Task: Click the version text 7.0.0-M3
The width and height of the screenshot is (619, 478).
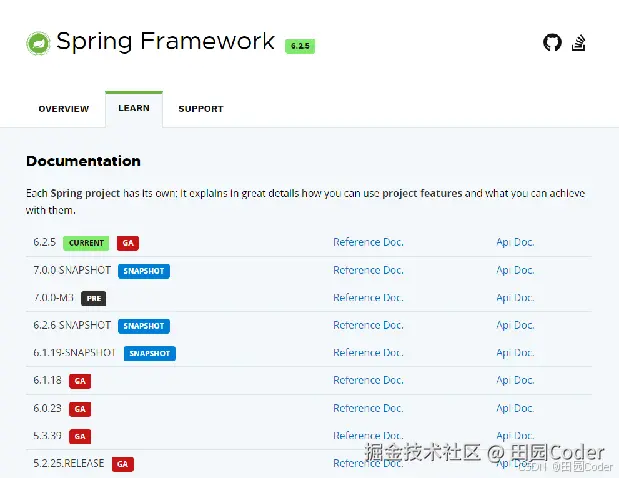Action: (54, 298)
